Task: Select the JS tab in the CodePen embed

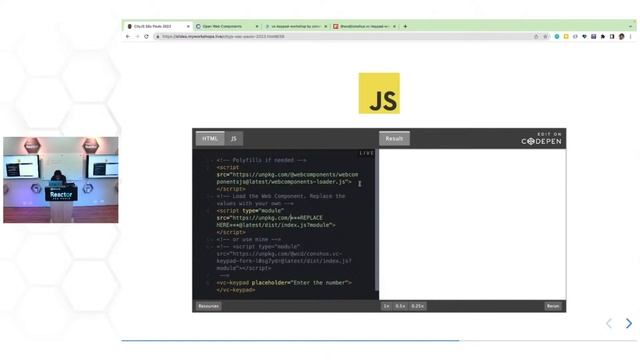Action: tap(233, 139)
